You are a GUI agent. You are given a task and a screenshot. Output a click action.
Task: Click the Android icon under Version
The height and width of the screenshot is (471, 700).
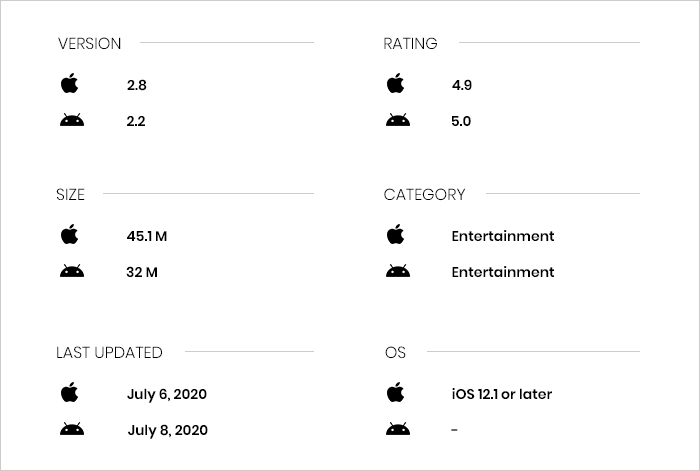pyautogui.click(x=72, y=120)
